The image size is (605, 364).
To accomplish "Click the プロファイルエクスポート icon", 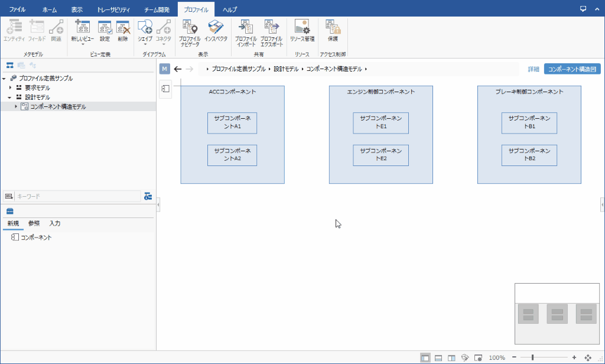I will 272,31.
